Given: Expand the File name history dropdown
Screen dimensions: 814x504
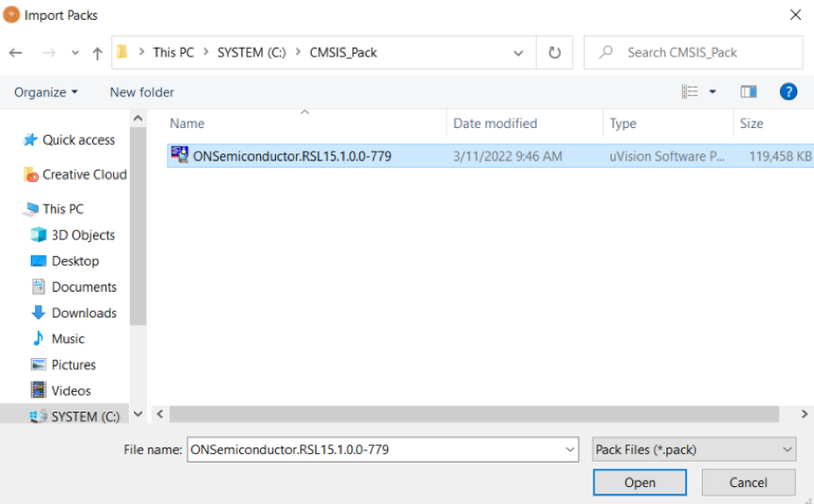Looking at the screenshot, I should pos(569,450).
